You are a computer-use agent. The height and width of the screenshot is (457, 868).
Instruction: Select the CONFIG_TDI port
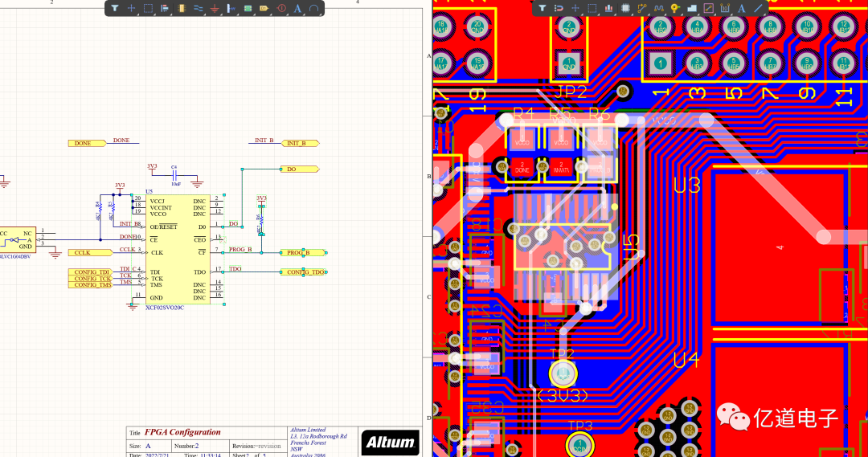(90, 272)
